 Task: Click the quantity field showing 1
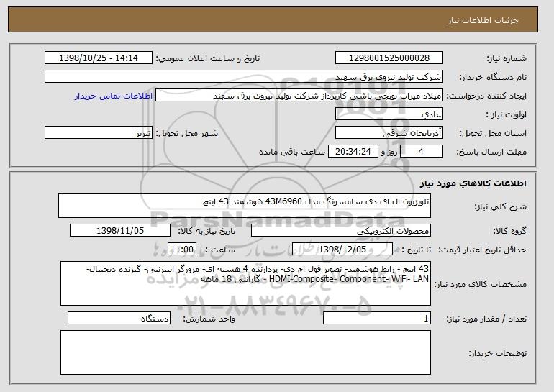pos(377,318)
